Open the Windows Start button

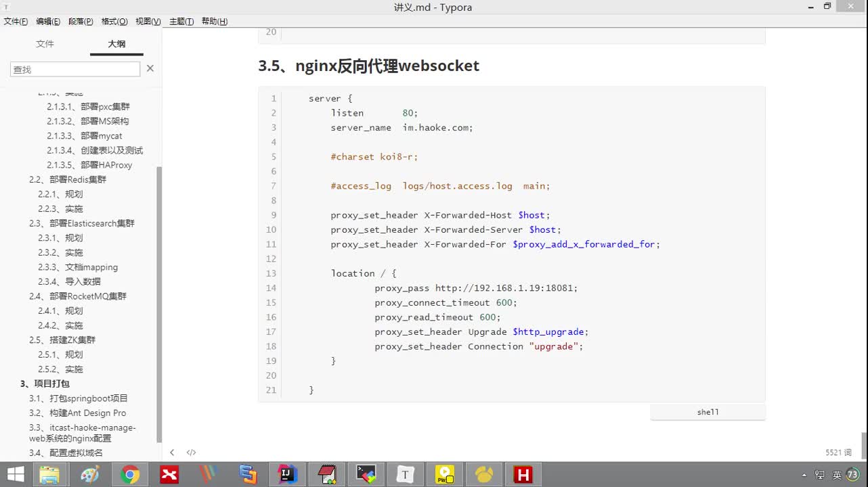point(16,474)
